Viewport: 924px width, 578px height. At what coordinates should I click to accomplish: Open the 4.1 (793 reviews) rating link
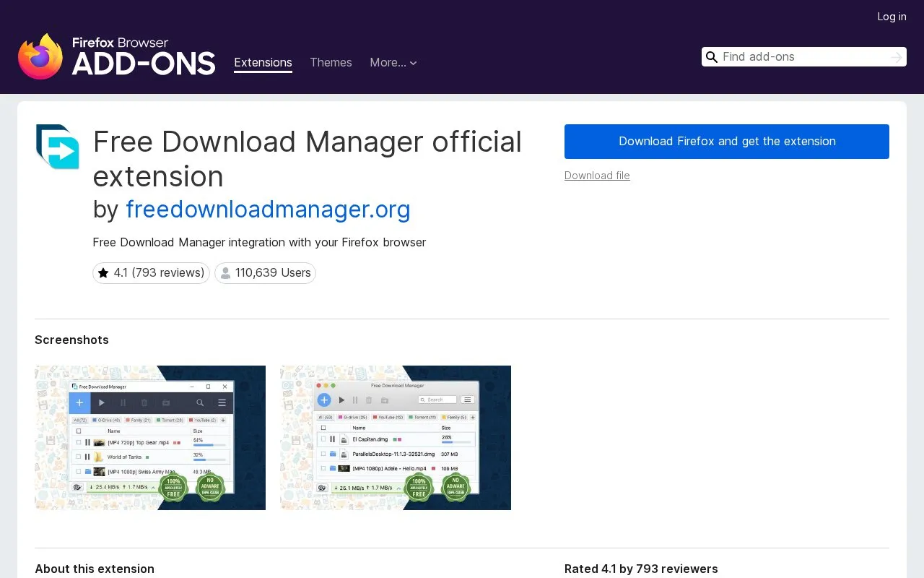pos(151,273)
